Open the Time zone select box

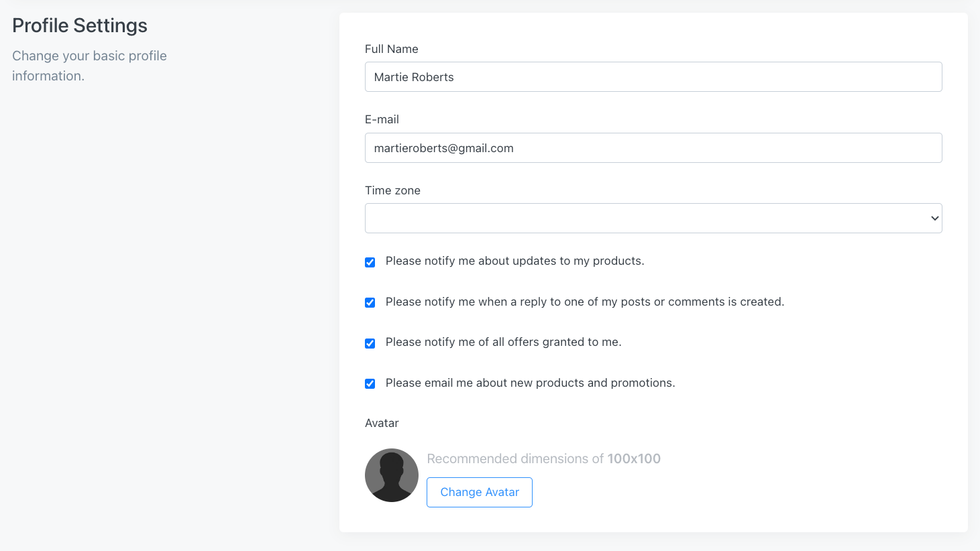[x=644, y=219]
